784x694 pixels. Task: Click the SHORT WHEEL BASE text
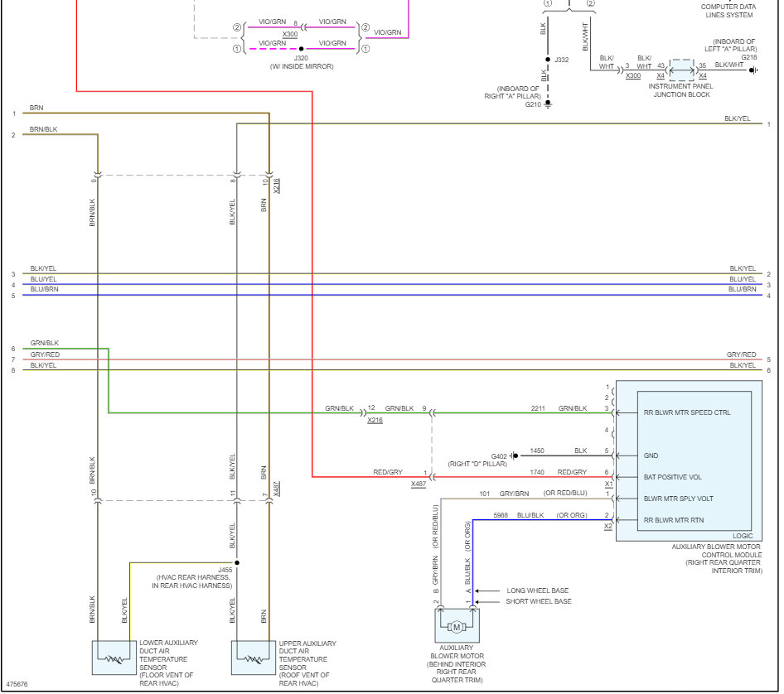coord(539,601)
